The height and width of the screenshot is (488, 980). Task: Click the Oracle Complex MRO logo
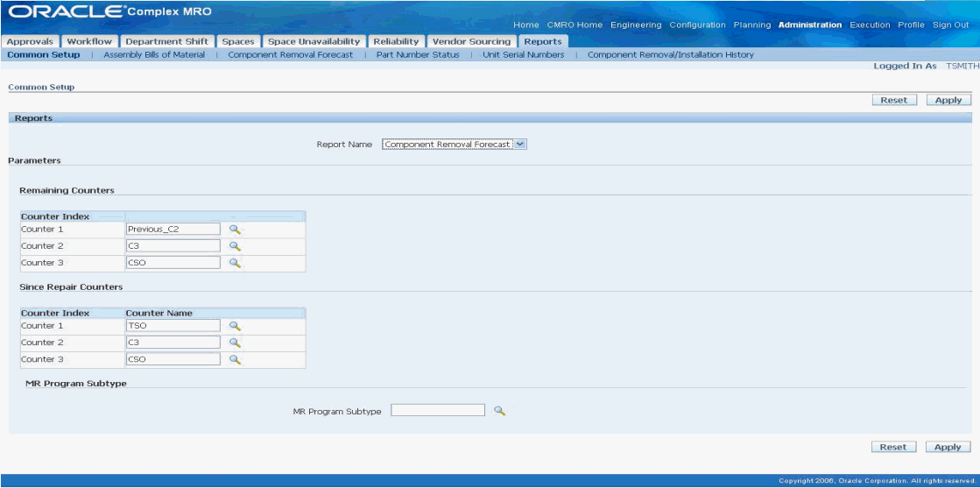click(110, 12)
